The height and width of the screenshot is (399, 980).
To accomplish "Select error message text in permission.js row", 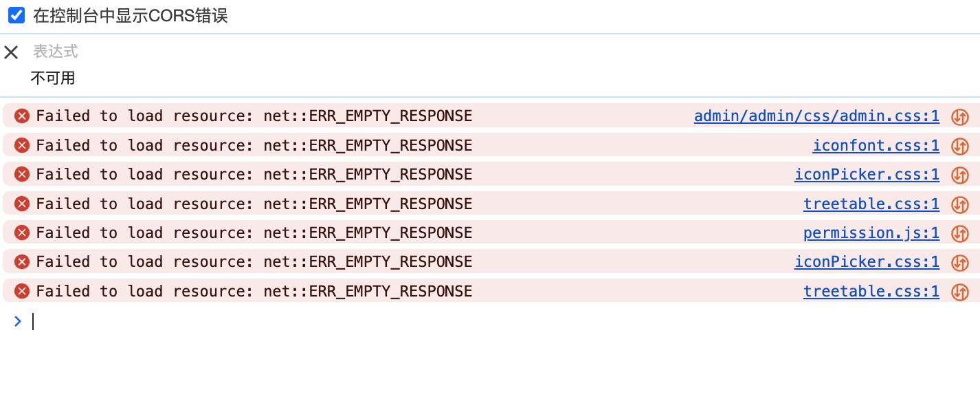I will tap(254, 233).
